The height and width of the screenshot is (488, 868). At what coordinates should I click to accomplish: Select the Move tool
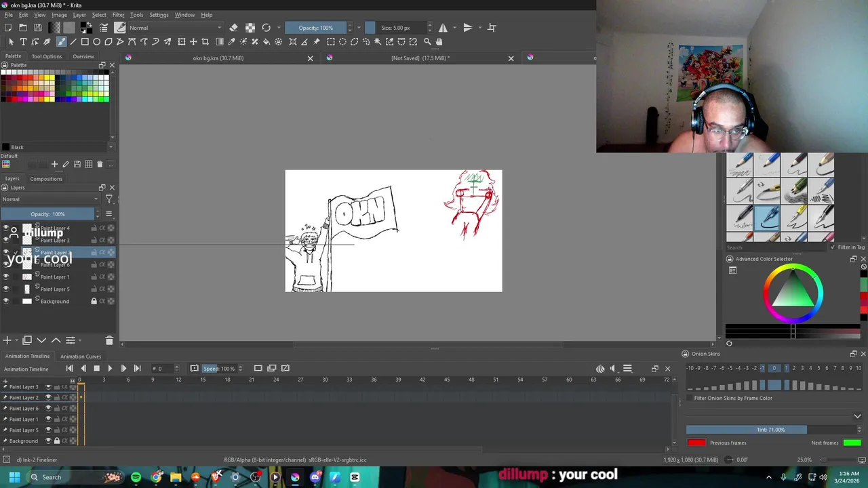[193, 42]
